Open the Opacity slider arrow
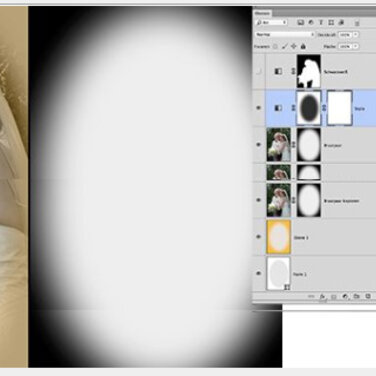376x376 pixels. point(356,34)
